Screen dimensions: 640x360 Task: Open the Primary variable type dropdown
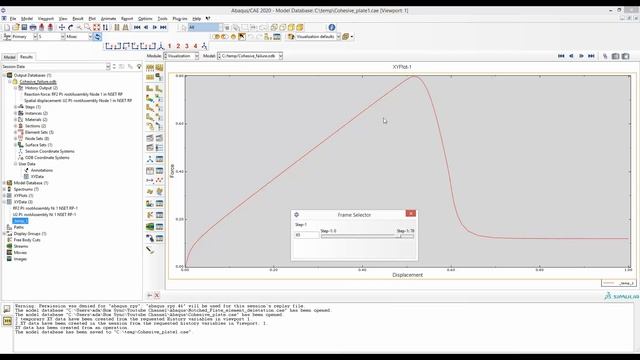[24, 37]
